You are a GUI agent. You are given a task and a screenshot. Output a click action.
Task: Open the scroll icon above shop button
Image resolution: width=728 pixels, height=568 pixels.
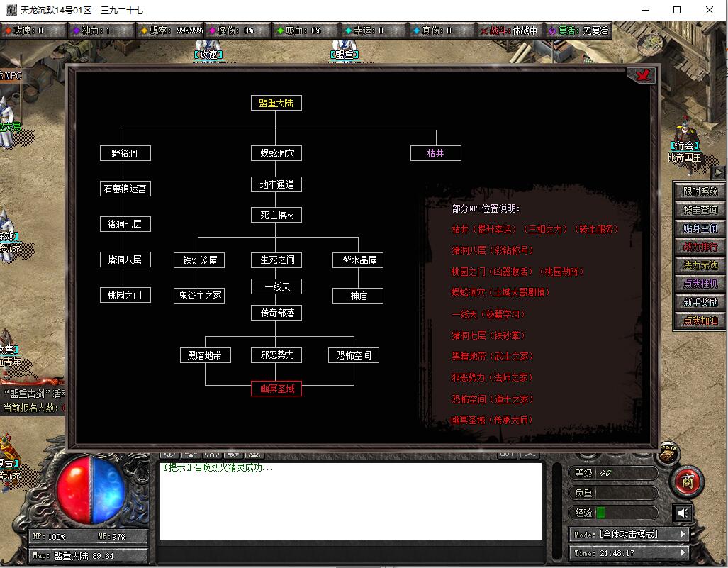coord(667,454)
